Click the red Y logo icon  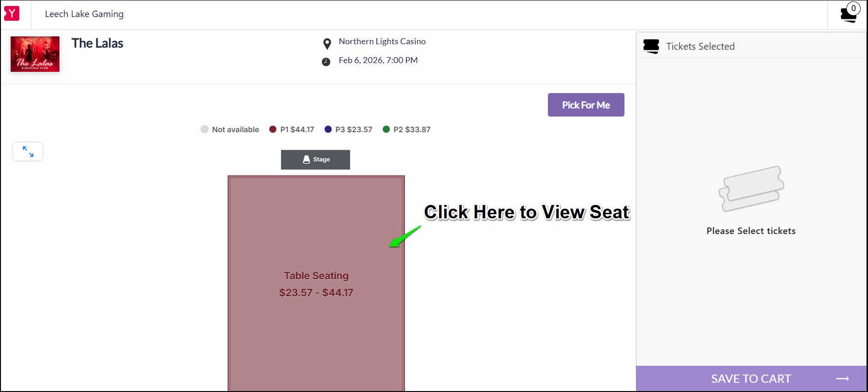pyautogui.click(x=12, y=13)
